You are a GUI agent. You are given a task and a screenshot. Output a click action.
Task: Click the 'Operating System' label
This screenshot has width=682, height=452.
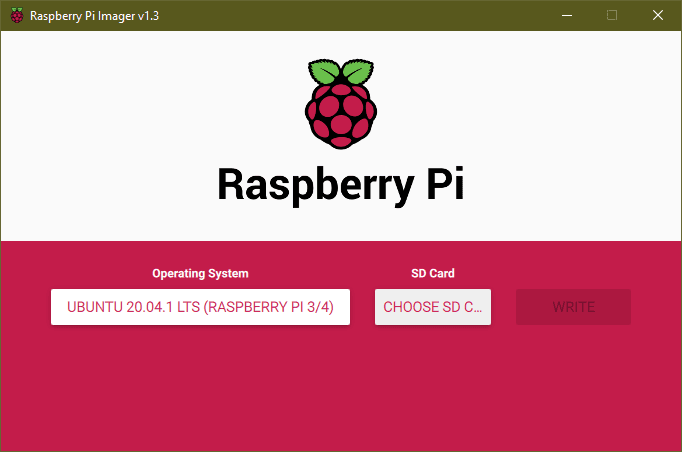[x=200, y=273]
